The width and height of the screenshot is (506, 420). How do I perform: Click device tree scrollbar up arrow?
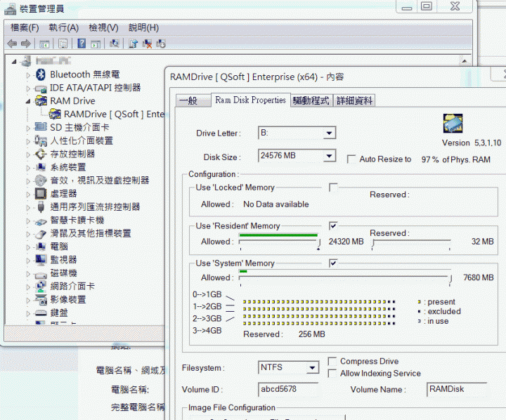[x=465, y=60]
